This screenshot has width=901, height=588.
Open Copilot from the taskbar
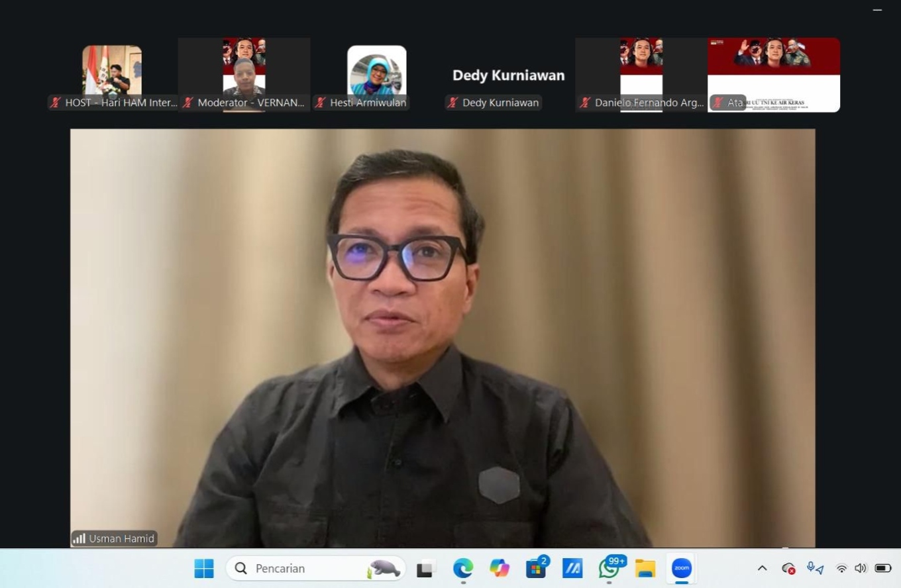(500, 568)
